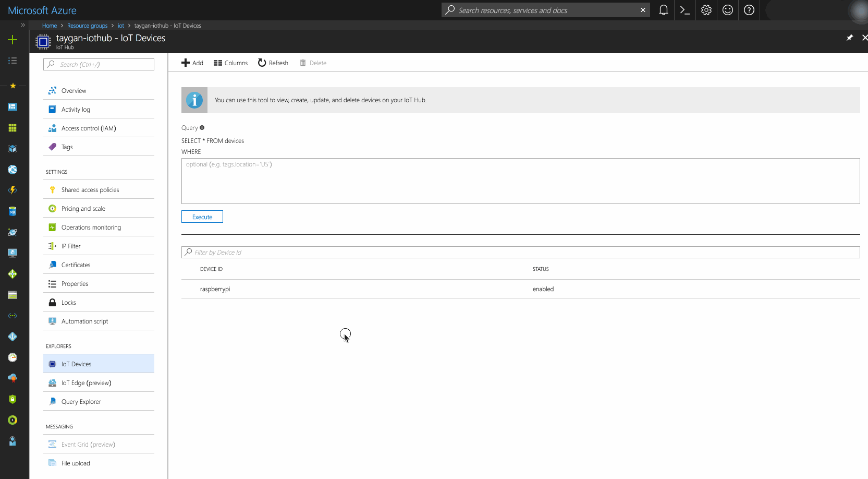This screenshot has height=479, width=868.
Task: Collapse the sidebar with the double chevron
Action: 22,25
